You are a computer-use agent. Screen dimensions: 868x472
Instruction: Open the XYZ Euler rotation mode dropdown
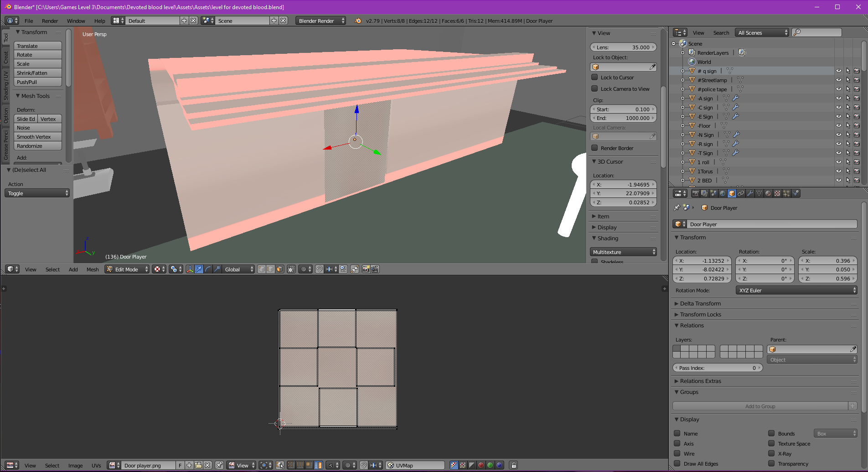(x=796, y=290)
